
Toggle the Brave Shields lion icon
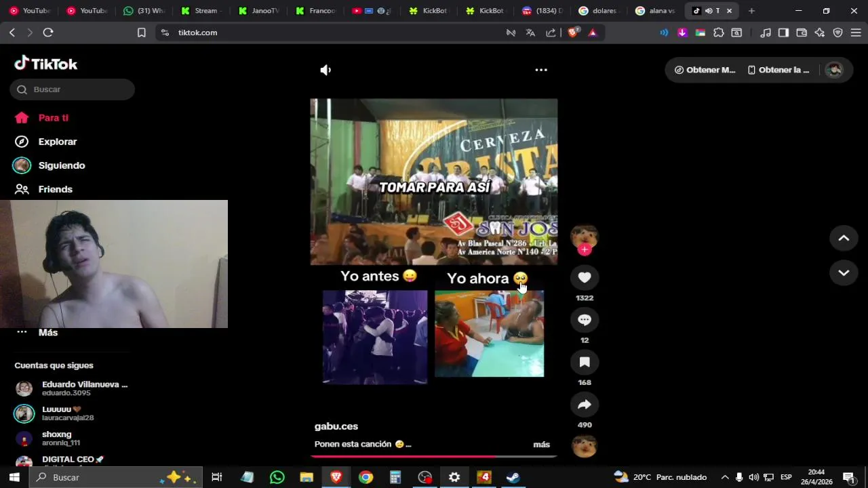click(572, 33)
